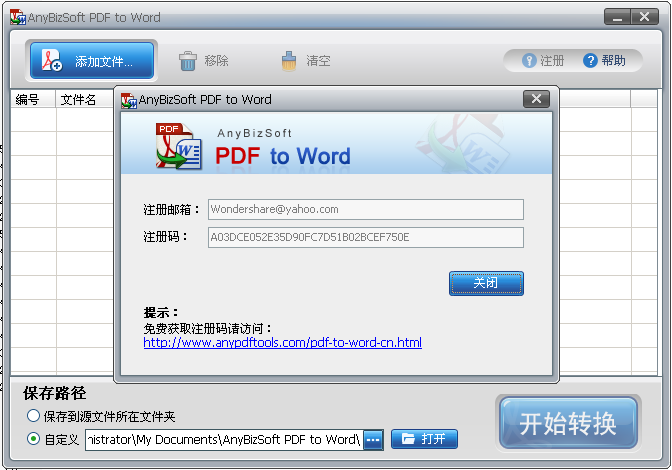This screenshot has height=470, width=672.
Task: Close the main AnyBizSoft PDF to Word window
Action: click(645, 17)
